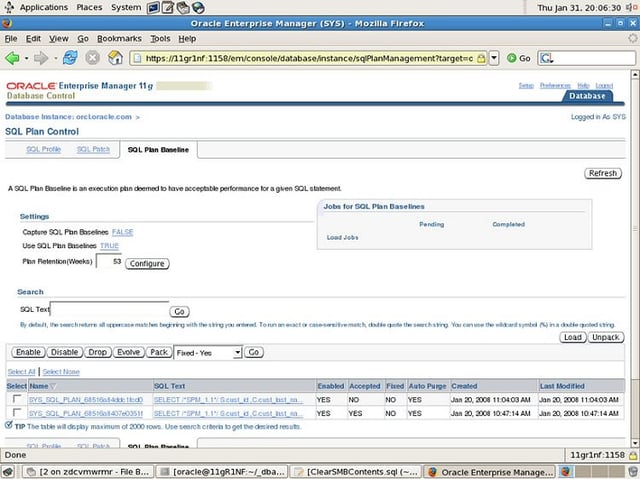
Task: Click into the Firefox URL address field
Action: click(x=309, y=58)
